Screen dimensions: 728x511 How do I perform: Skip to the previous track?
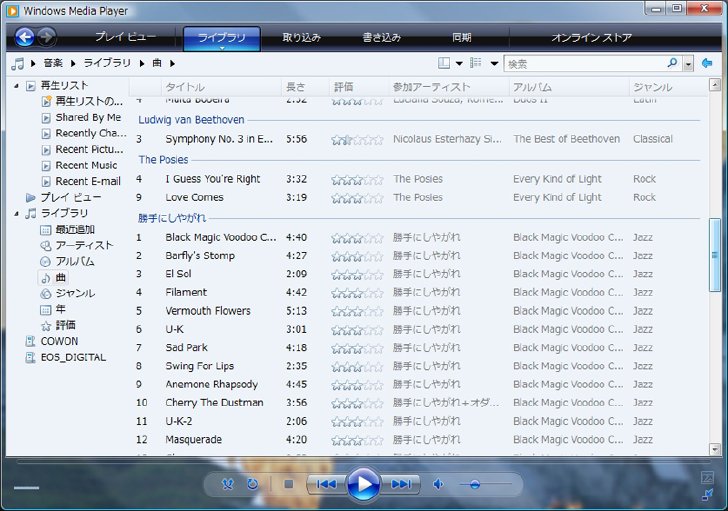coord(326,485)
